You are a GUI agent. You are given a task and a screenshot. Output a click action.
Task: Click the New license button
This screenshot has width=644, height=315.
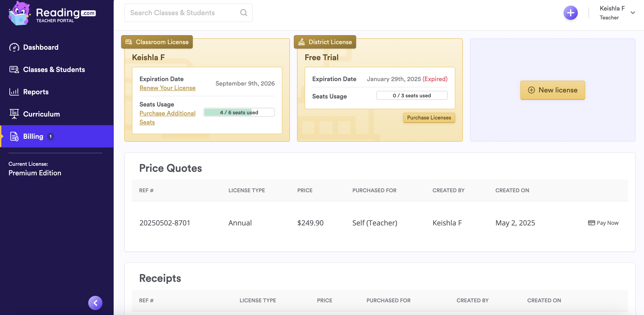tap(552, 90)
